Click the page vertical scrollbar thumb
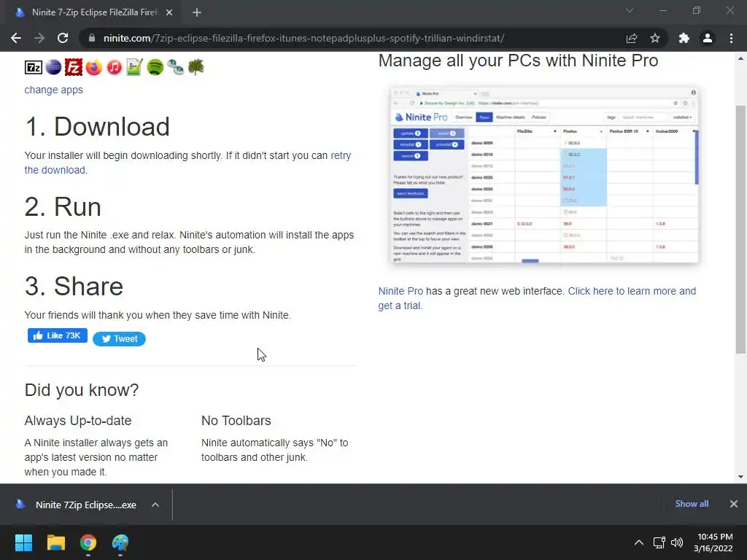This screenshot has width=747, height=560. click(x=740, y=230)
